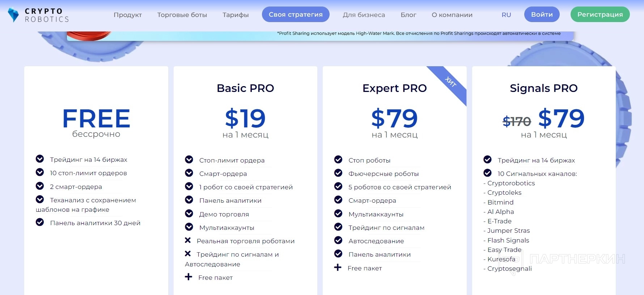Click the Crypto Robotics logo
Image resolution: width=644 pixels, height=295 pixels.
[x=38, y=15]
